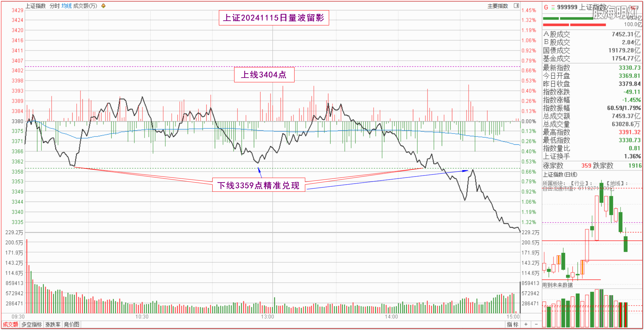Click the 总成交量 63028.6万 value

coord(626,124)
